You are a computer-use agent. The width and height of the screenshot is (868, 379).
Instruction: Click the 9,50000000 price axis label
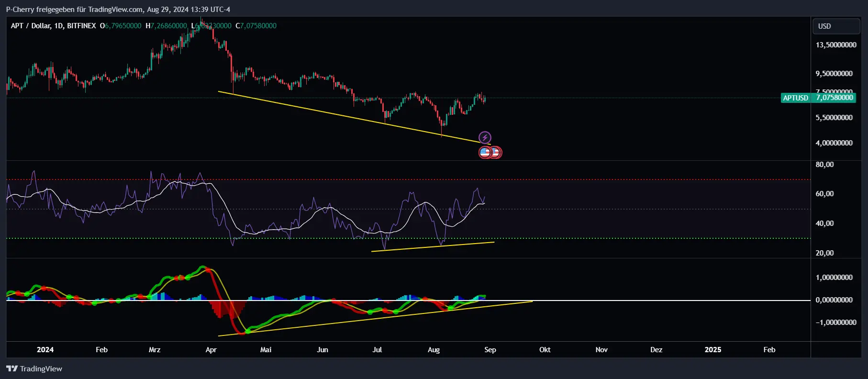pyautogui.click(x=834, y=74)
